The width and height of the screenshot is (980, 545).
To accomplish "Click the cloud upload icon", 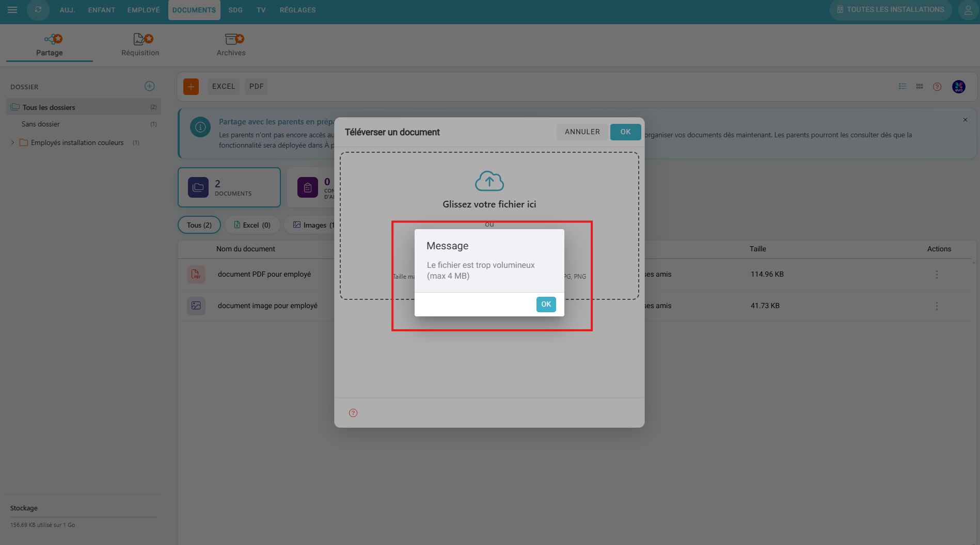I will pyautogui.click(x=489, y=181).
